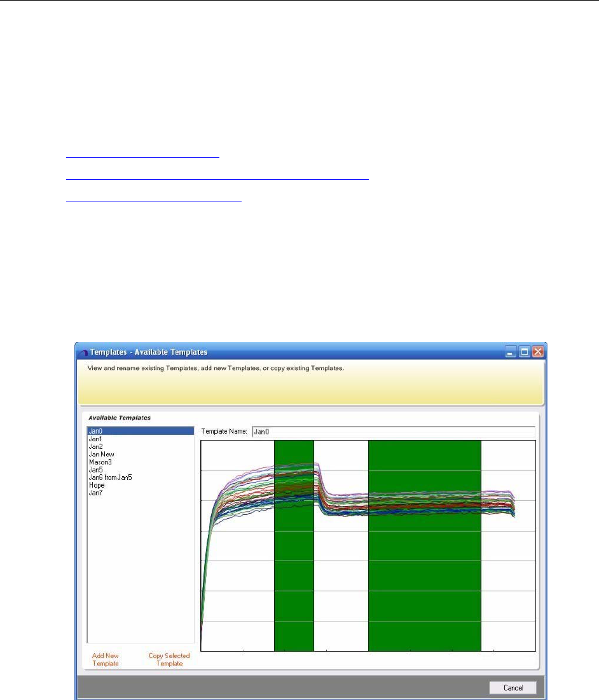Select the Jan2 template

pos(95,446)
